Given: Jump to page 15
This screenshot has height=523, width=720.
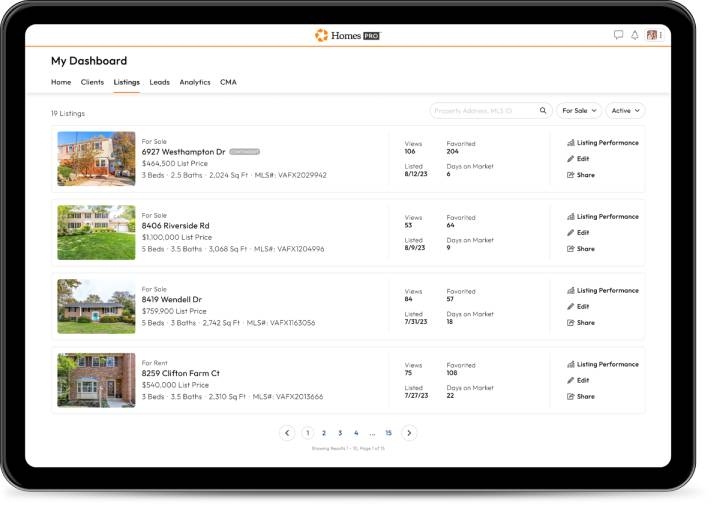Looking at the screenshot, I should click(388, 433).
